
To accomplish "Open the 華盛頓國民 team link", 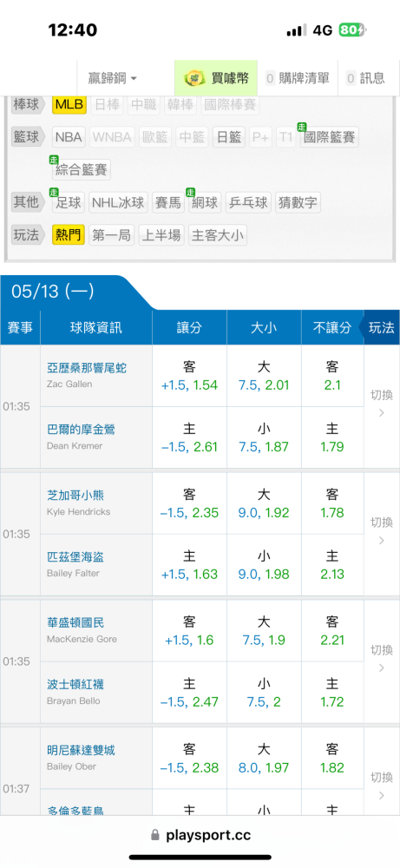I will point(75,622).
